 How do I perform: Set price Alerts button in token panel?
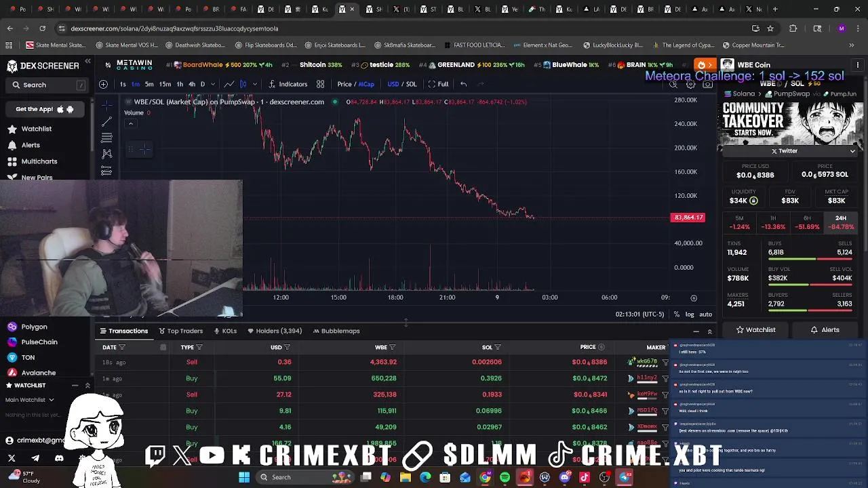coord(825,330)
